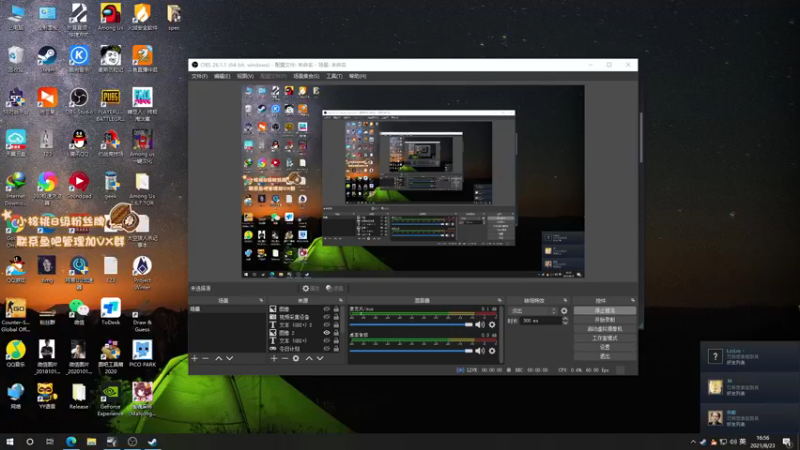Pop out the sources dock
The height and width of the screenshot is (450, 800).
(341, 301)
